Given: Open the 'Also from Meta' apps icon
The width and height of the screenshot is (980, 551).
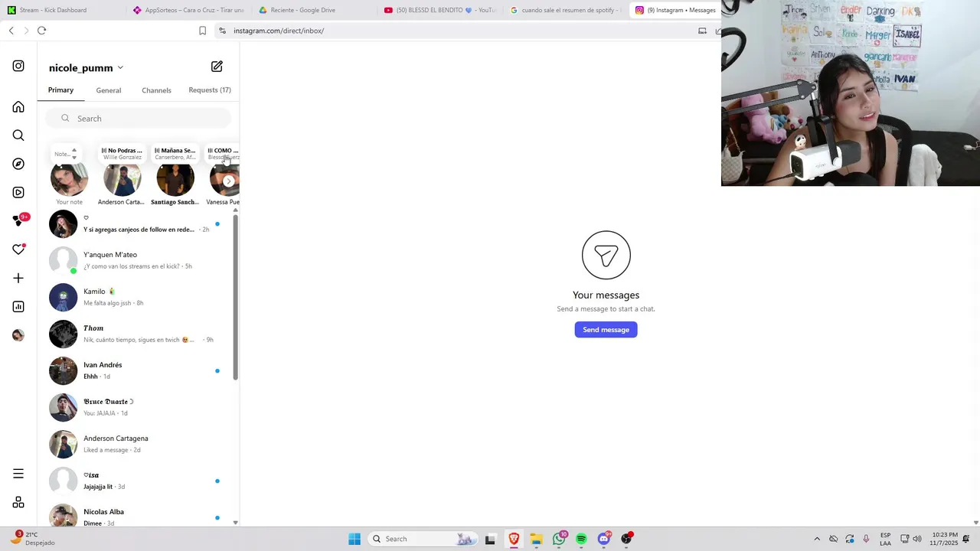Looking at the screenshot, I should pos(18,502).
